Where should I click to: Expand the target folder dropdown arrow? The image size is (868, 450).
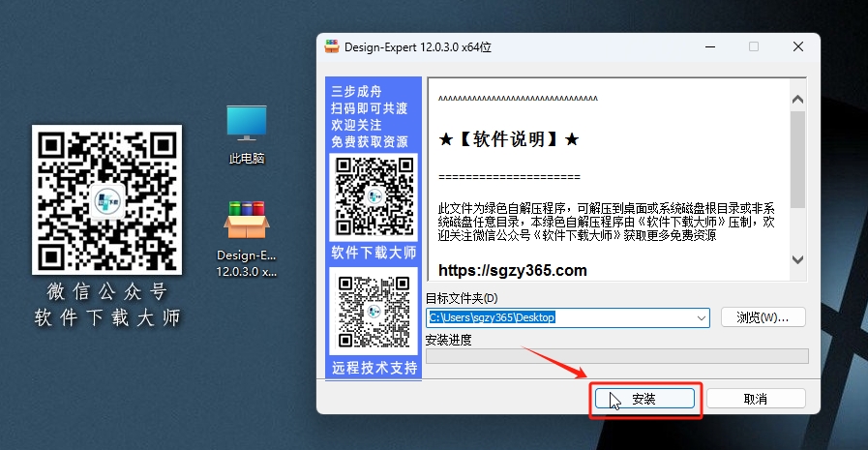tap(701, 317)
